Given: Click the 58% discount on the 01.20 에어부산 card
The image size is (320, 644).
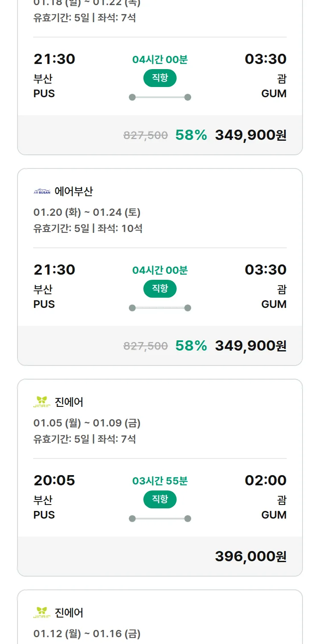Looking at the screenshot, I should (x=191, y=345).
